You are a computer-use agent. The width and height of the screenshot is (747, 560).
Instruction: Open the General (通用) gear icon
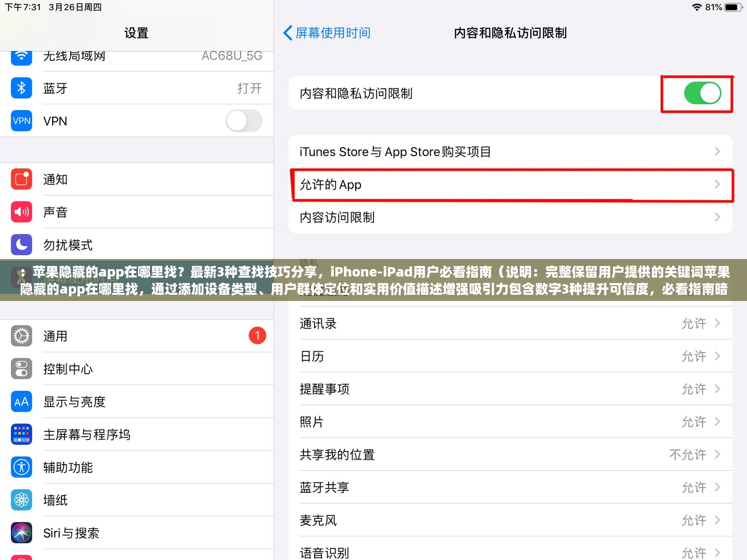coord(21,336)
